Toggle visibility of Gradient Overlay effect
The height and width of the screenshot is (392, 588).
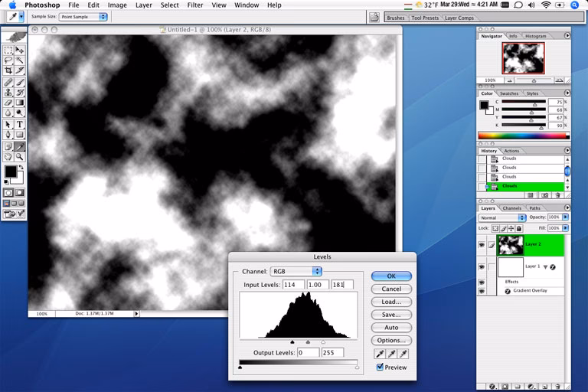point(482,292)
